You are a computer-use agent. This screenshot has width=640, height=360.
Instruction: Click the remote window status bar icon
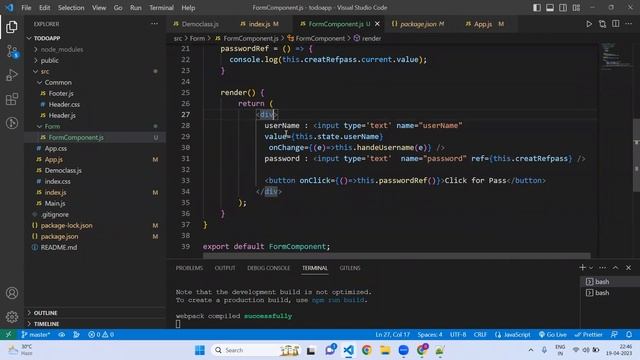coord(9,334)
